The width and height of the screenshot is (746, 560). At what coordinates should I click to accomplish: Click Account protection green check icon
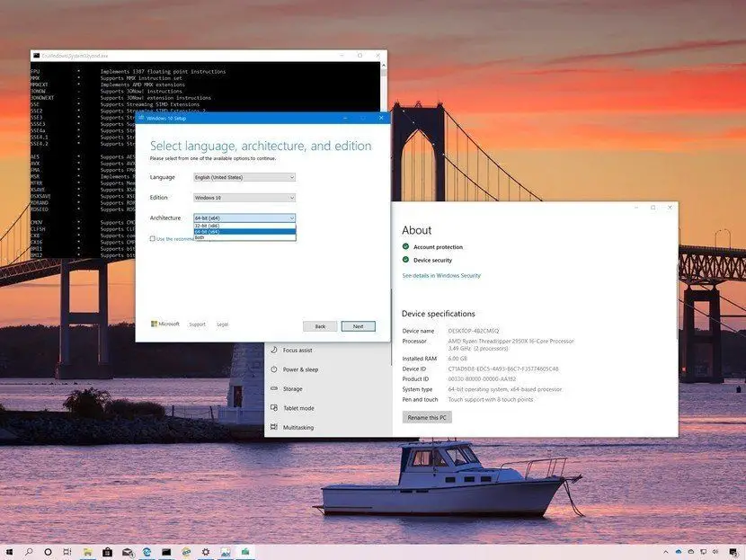click(406, 246)
